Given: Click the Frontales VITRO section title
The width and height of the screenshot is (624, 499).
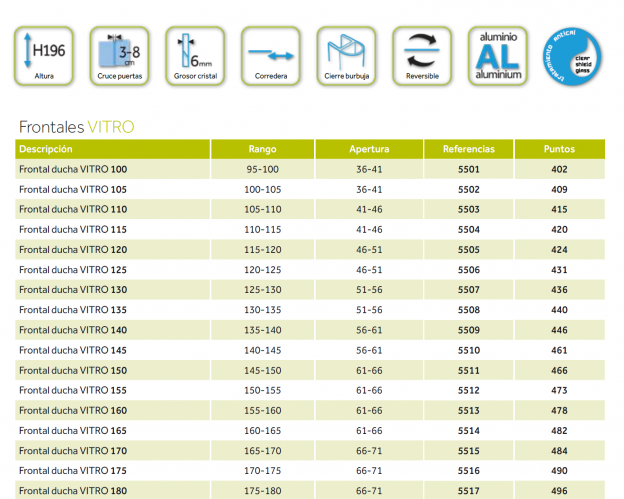Looking at the screenshot, I should [x=76, y=127].
